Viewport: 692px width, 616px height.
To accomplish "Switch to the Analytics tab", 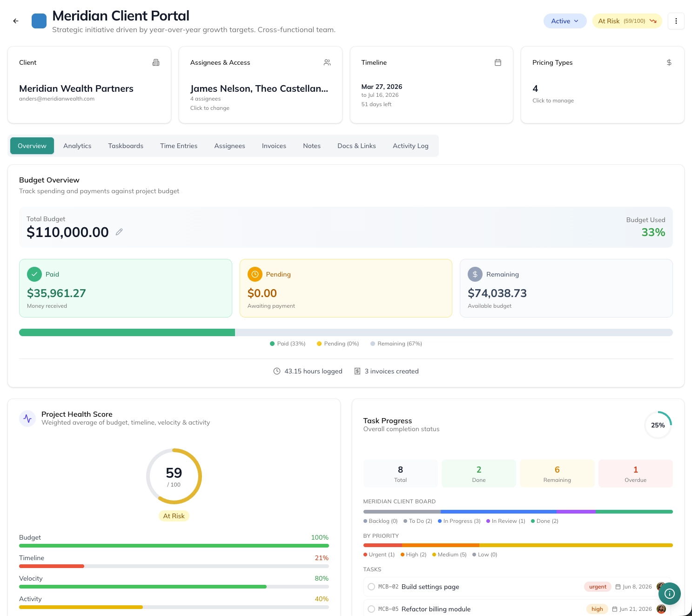I will (x=77, y=146).
